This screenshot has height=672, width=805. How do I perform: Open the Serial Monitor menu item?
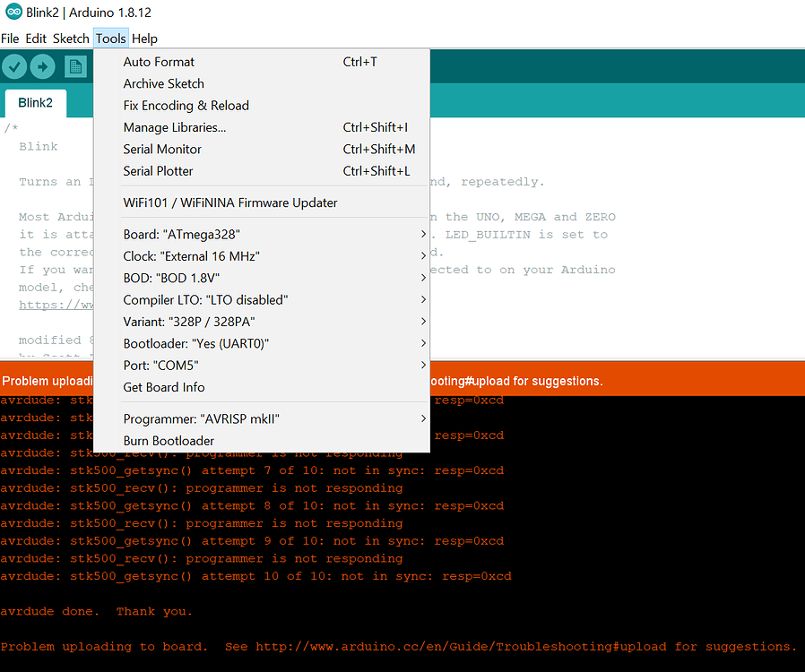[x=162, y=149]
